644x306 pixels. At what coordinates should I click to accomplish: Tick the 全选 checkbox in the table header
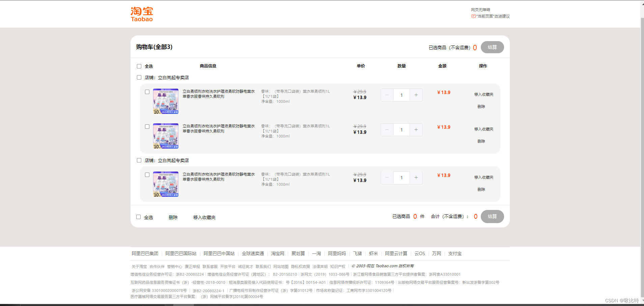(x=139, y=66)
